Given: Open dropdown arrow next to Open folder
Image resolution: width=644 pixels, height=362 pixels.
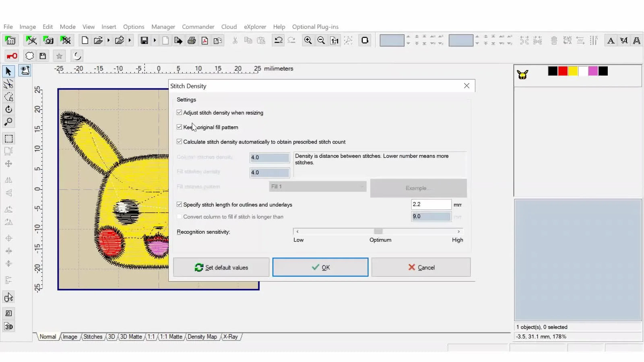Looking at the screenshot, I should 108,40.
